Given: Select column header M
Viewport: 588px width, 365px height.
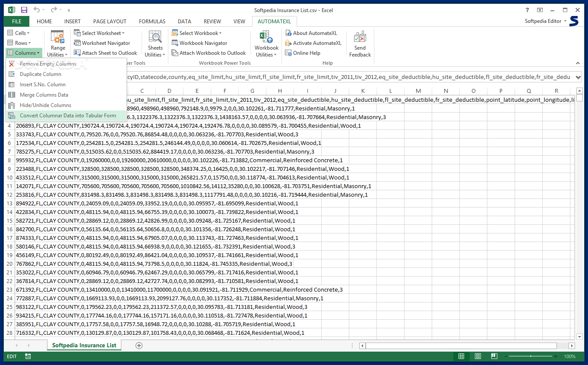Looking at the screenshot, I should (418, 91).
